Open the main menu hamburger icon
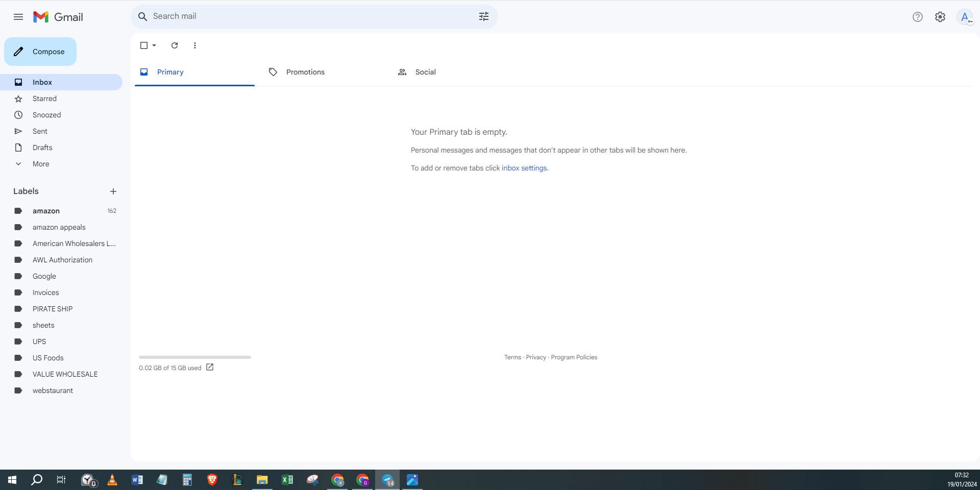This screenshot has width=980, height=490. point(18,17)
